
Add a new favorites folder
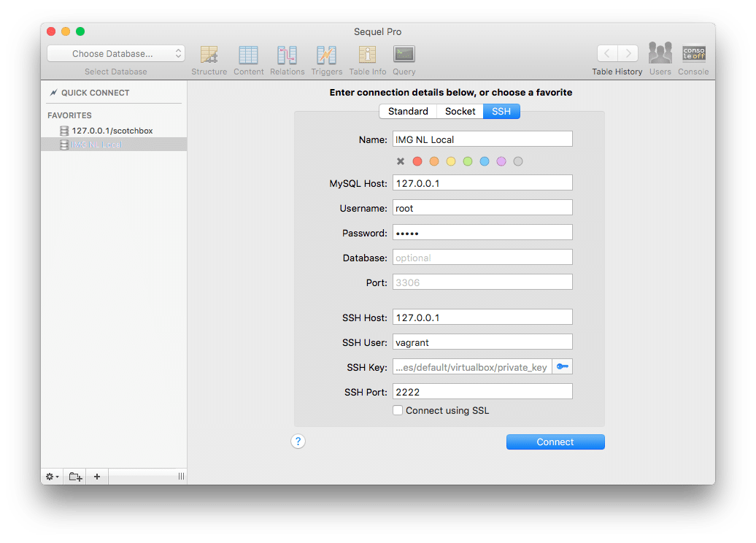point(75,477)
